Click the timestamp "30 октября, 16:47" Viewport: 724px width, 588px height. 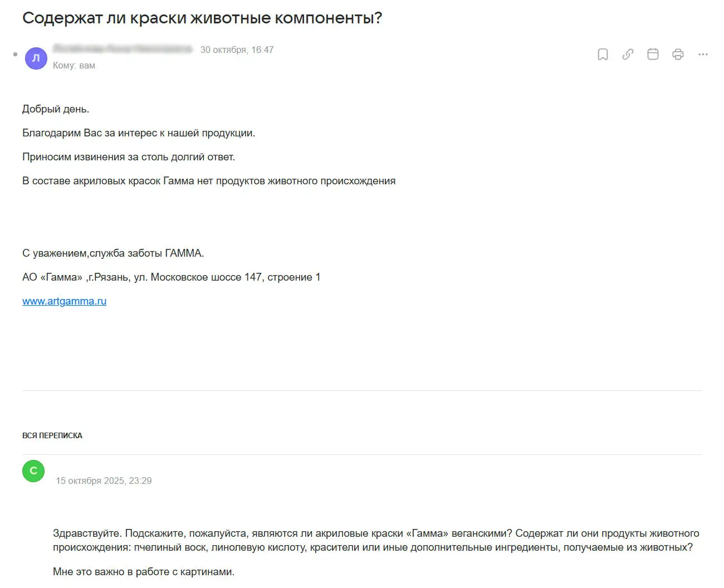[237, 50]
